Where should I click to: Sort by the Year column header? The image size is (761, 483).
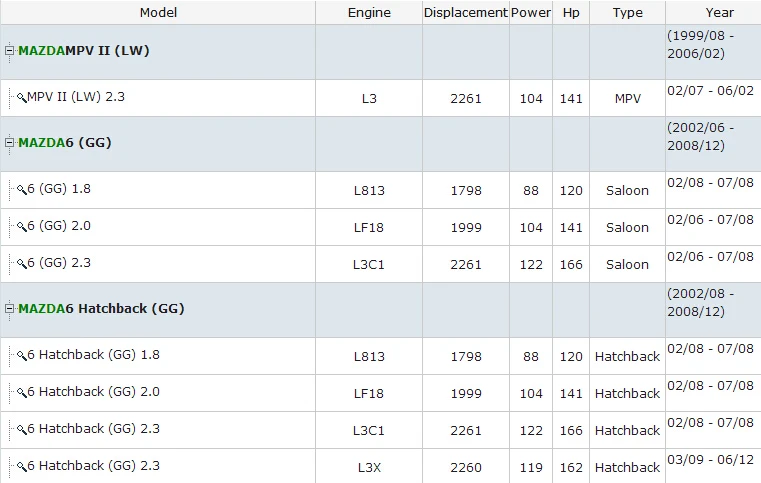tap(719, 13)
